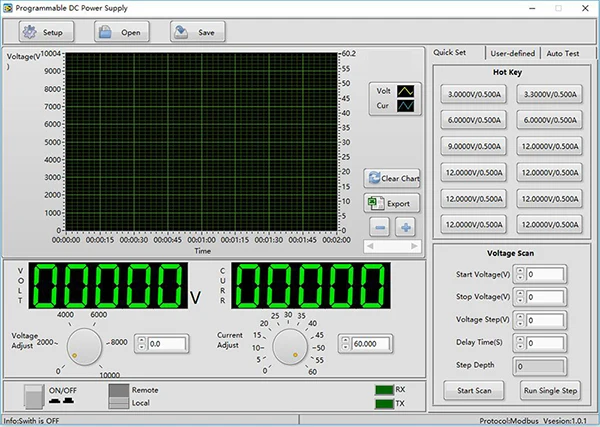Click the Volt trace legend icon
600x427 pixels.
[406, 90]
